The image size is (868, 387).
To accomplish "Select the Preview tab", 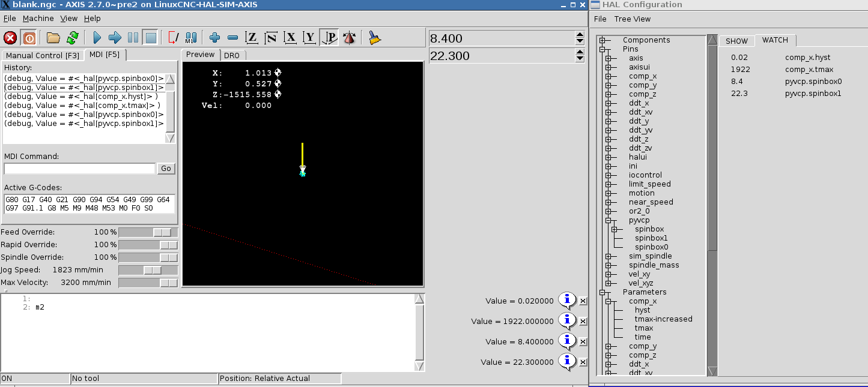I will tap(201, 55).
